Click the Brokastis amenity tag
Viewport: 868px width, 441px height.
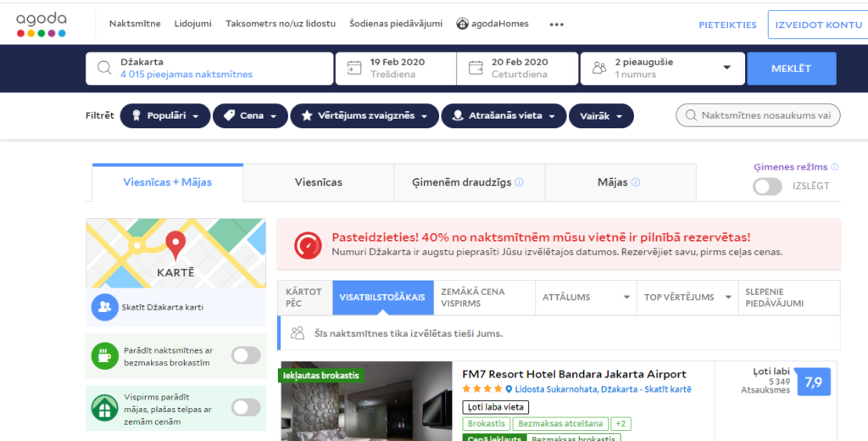tap(486, 424)
